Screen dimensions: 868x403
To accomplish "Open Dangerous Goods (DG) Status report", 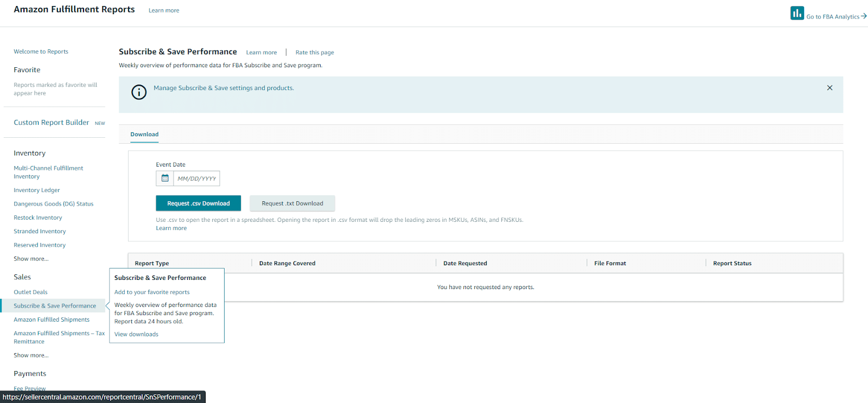I will 54,204.
